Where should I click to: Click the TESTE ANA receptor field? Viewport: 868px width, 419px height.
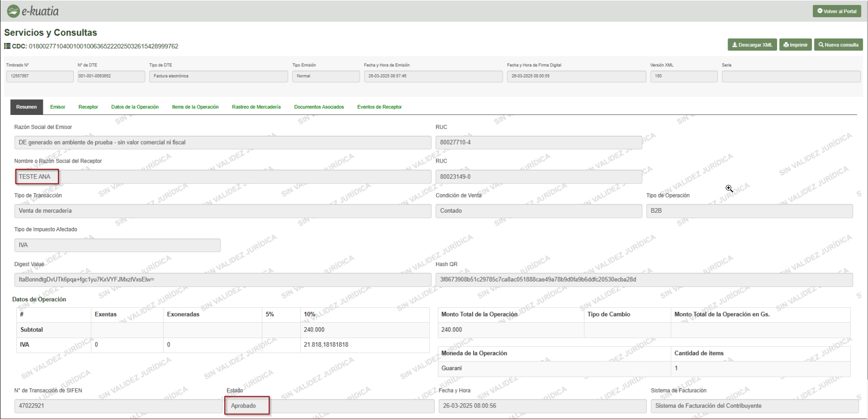click(222, 177)
